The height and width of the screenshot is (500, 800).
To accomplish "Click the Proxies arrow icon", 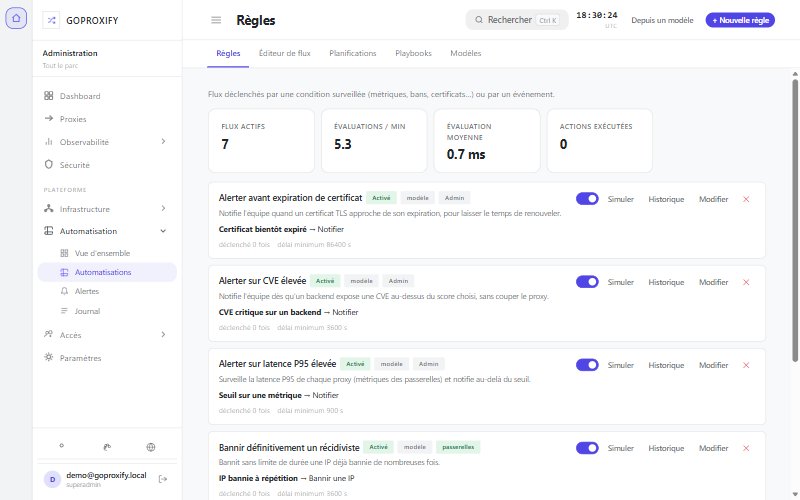I will click(48, 118).
